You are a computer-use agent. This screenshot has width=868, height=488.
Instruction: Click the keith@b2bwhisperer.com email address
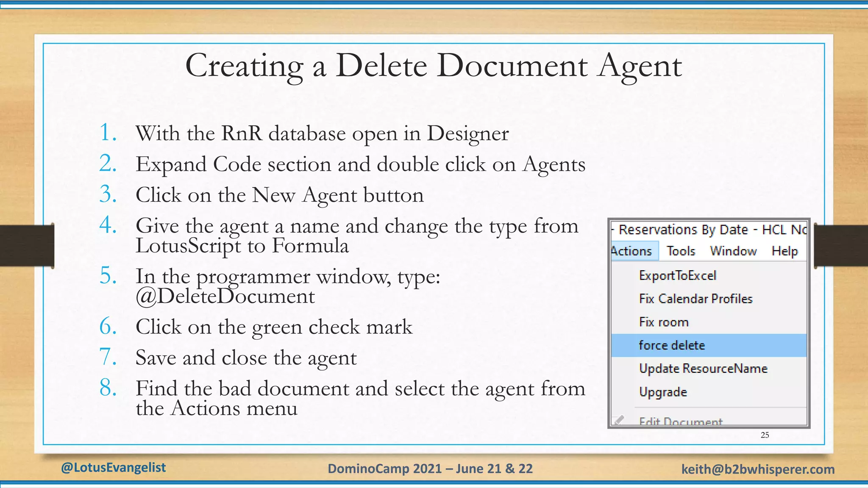tap(758, 469)
